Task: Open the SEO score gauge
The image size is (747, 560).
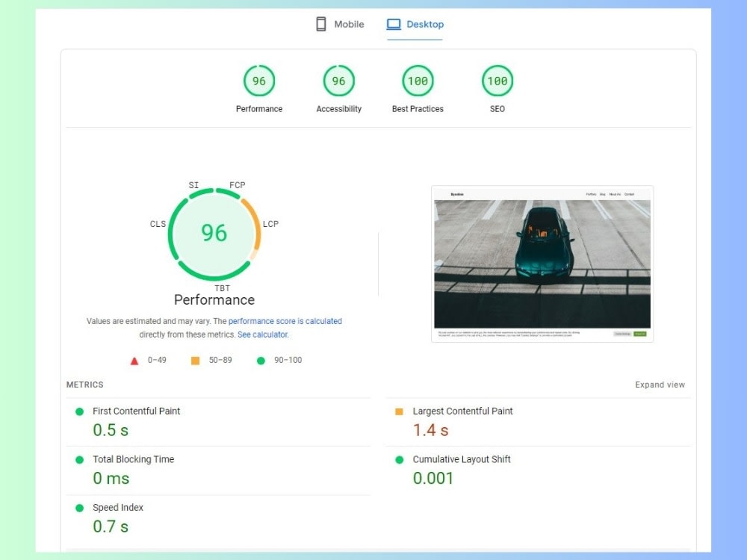Action: coord(498,81)
